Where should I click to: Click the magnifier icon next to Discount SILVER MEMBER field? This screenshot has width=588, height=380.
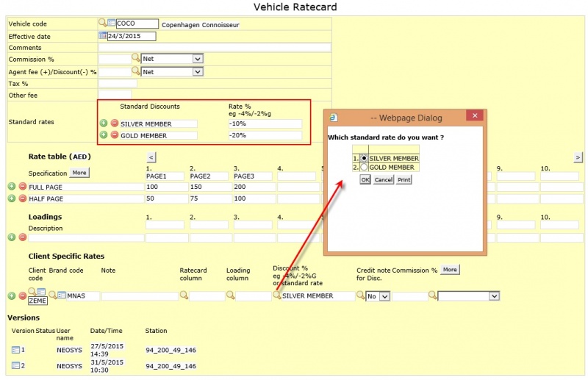pyautogui.click(x=277, y=295)
